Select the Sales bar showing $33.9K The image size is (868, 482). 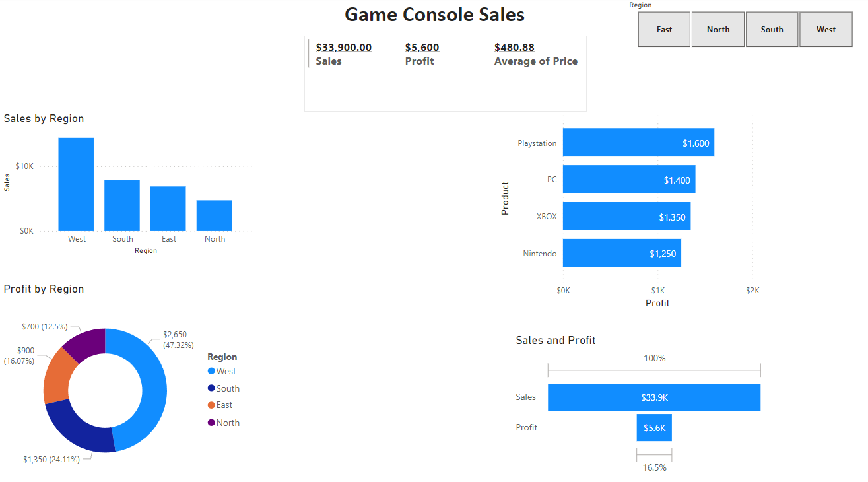(653, 397)
